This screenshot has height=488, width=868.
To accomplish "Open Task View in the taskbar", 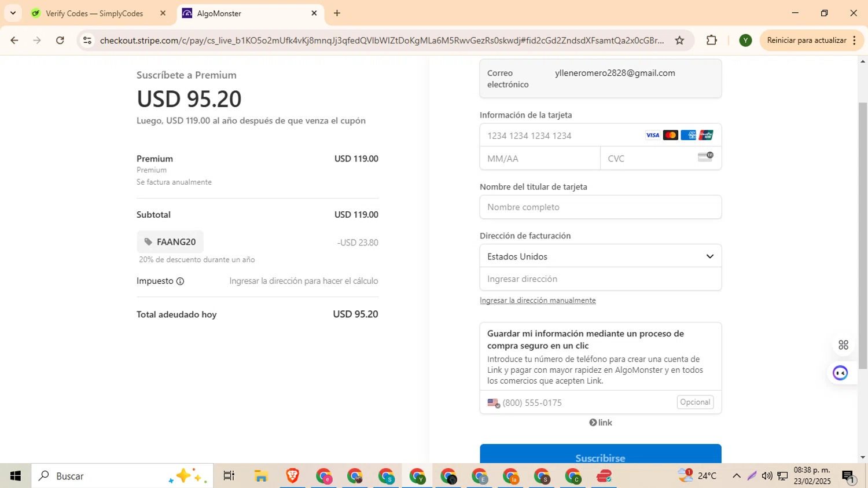I will (x=229, y=476).
